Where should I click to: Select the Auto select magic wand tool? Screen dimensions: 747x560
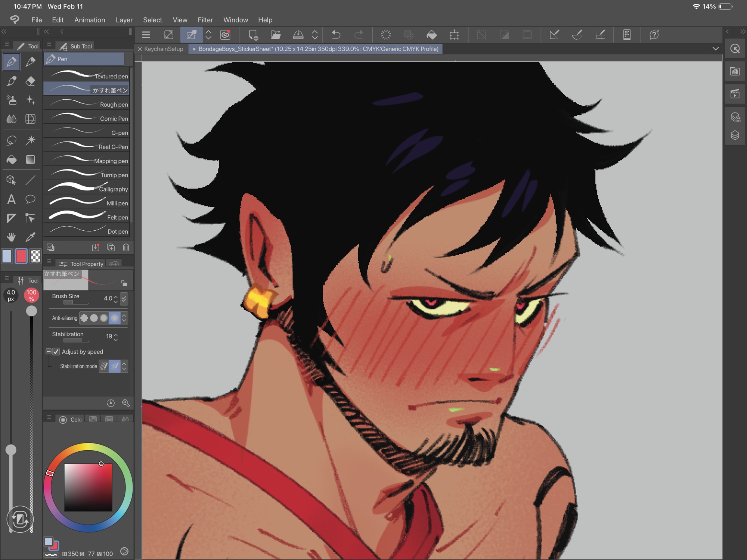coord(31,140)
